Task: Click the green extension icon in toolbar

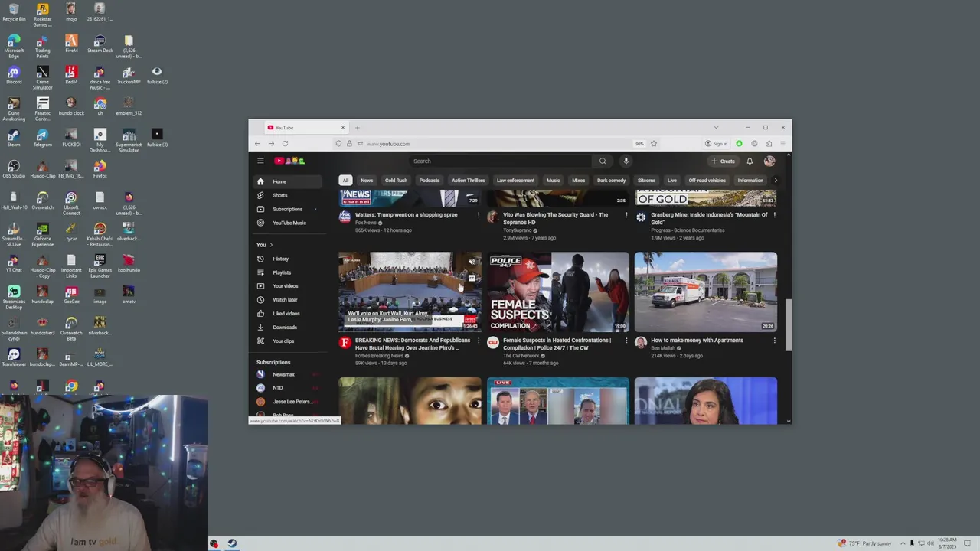Action: [x=739, y=143]
